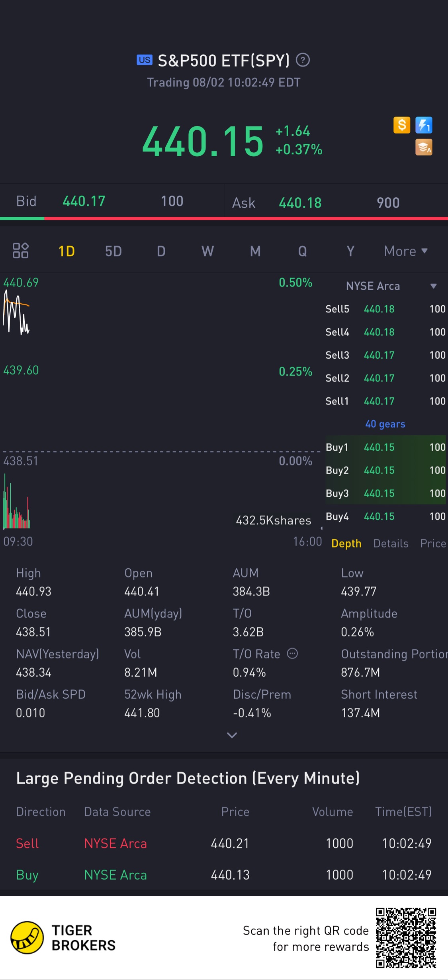Viewport: 448px width, 980px height.
Task: Tap the Sell2 order book row
Action: [385, 378]
